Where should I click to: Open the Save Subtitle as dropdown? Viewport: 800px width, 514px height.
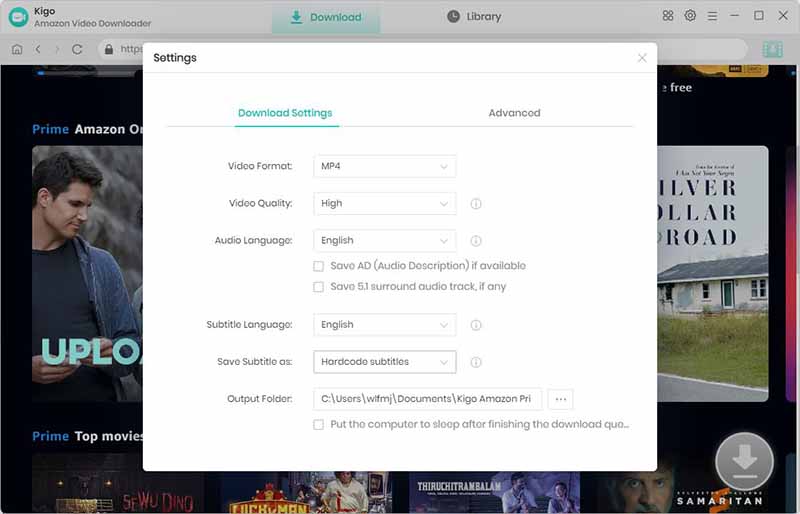[x=385, y=362]
